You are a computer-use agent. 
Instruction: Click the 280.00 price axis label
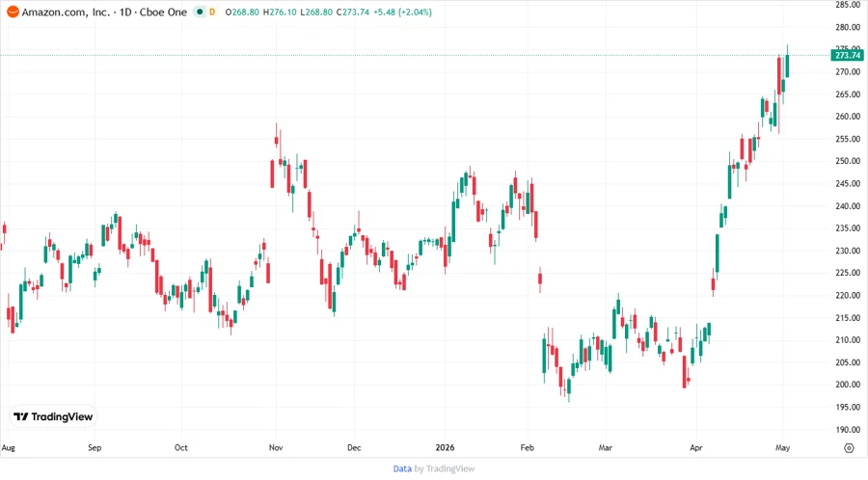848,27
